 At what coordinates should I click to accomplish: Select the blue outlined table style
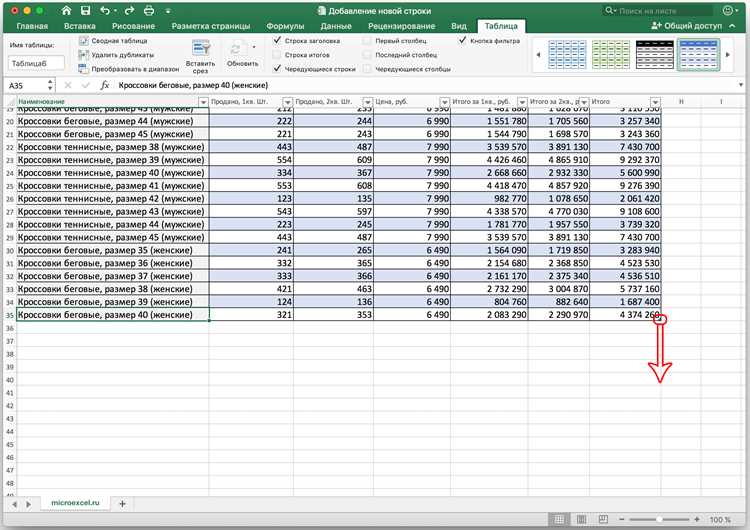[x=567, y=55]
